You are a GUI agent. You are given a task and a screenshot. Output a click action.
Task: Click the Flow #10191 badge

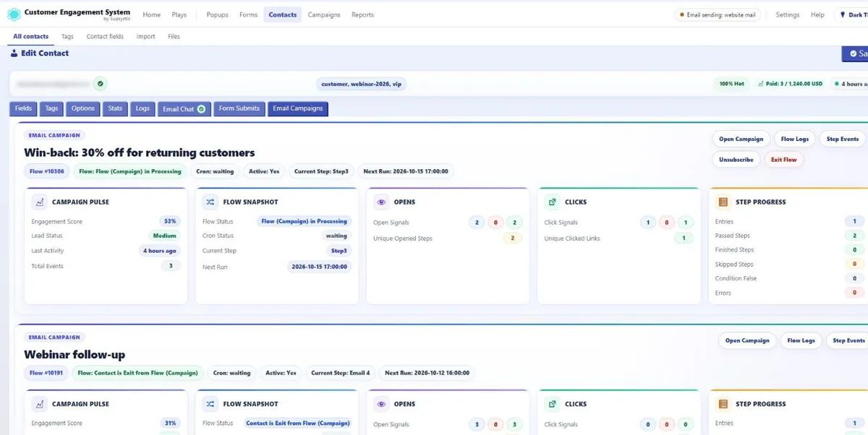[47, 374]
